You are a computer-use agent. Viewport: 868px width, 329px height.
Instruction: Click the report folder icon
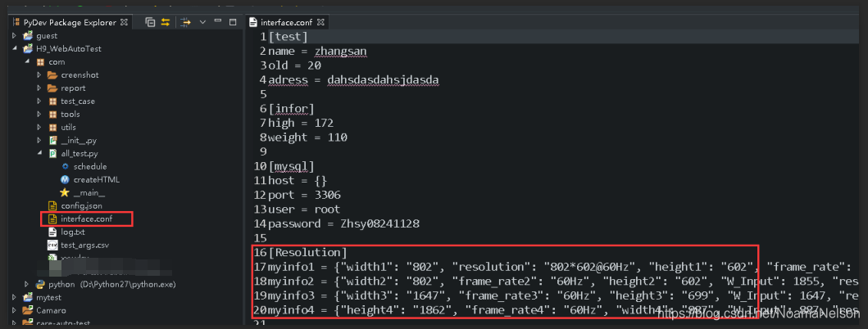(x=52, y=88)
